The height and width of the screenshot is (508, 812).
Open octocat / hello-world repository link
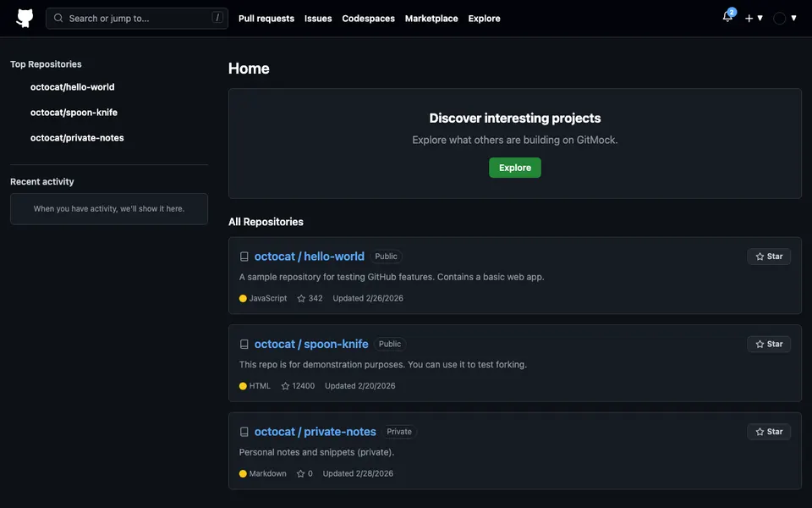pyautogui.click(x=310, y=256)
